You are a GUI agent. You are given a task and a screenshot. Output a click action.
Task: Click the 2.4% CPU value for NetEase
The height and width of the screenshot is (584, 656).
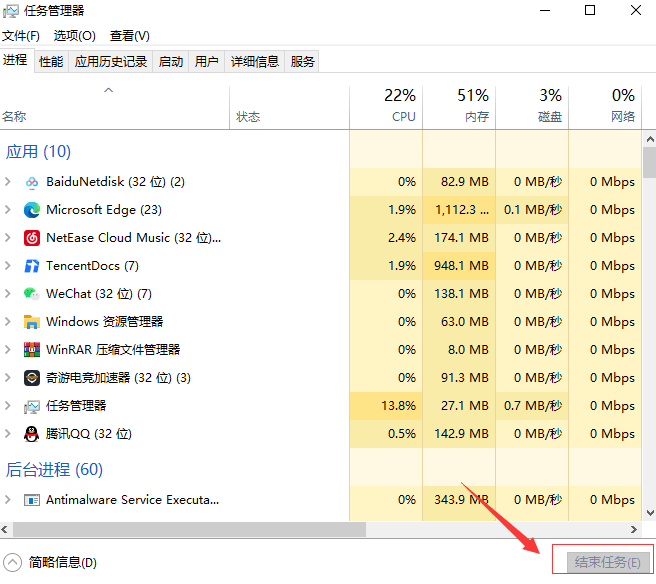pos(386,238)
